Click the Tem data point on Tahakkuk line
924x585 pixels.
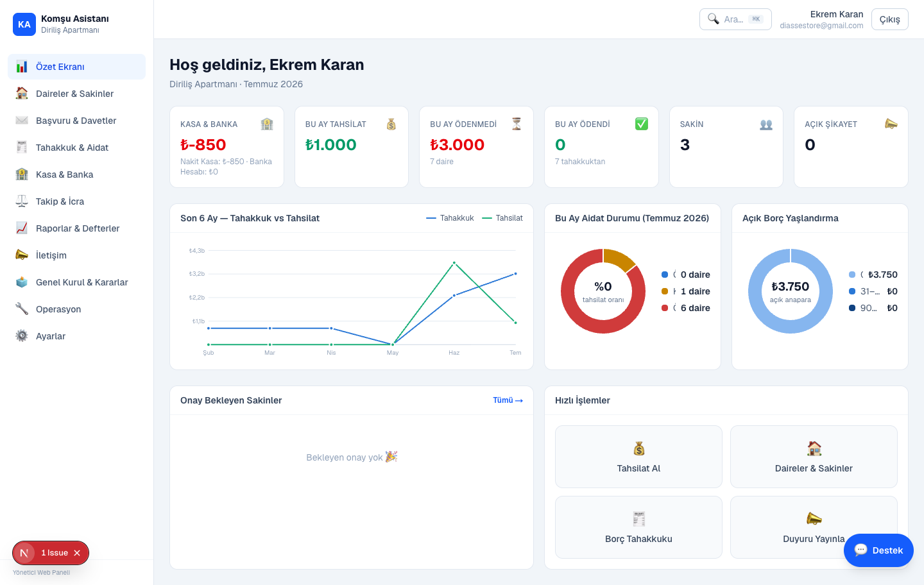[x=515, y=274]
